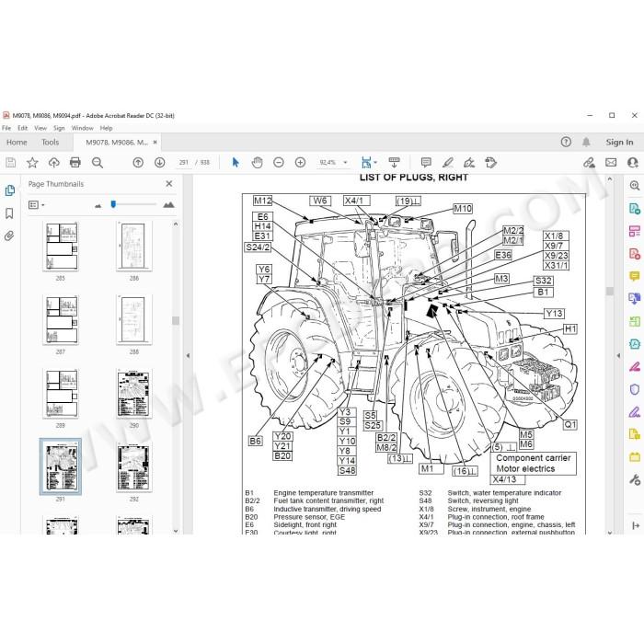The height and width of the screenshot is (644, 644).
Task: Open the find text magnifier tool
Action: point(98,163)
